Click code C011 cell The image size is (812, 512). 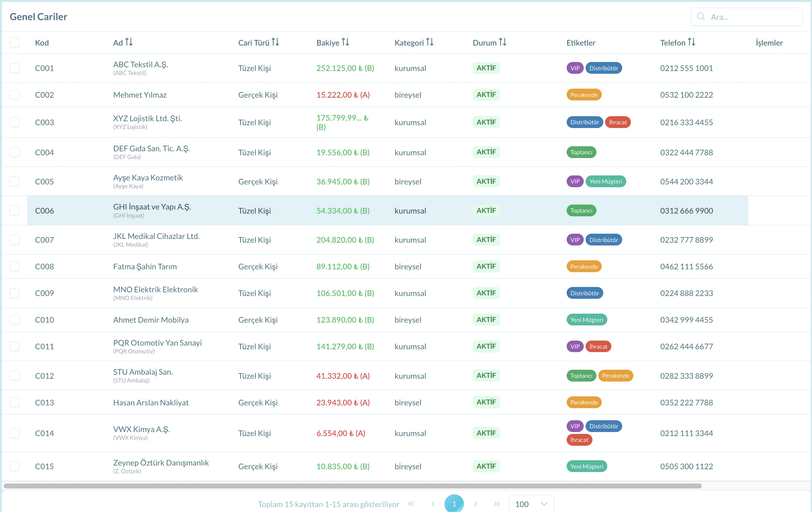pos(45,346)
